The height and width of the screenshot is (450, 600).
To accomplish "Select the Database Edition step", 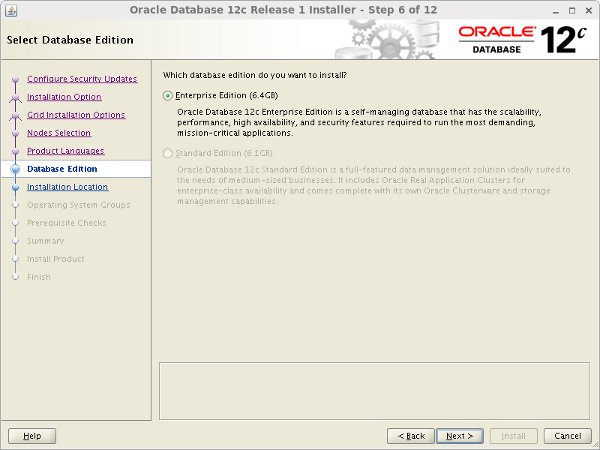I will tap(62, 169).
